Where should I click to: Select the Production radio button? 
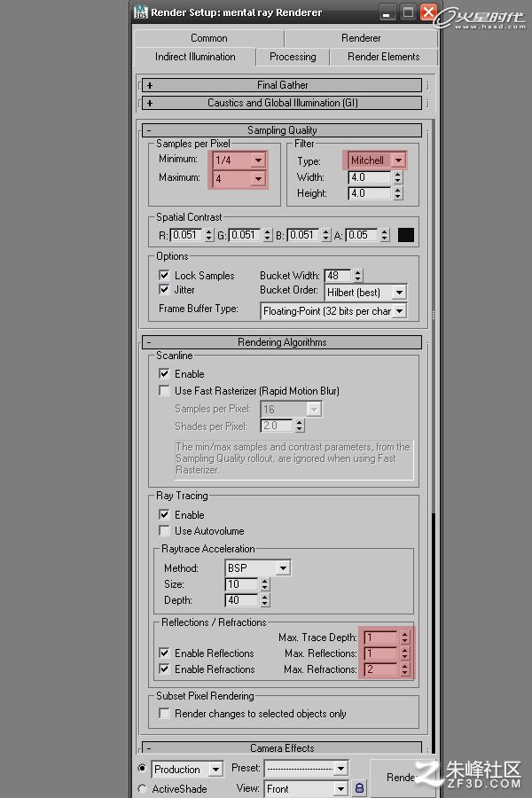(142, 768)
